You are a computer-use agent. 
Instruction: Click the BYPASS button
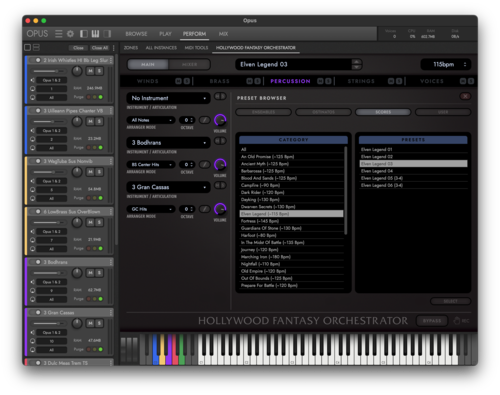[432, 321]
